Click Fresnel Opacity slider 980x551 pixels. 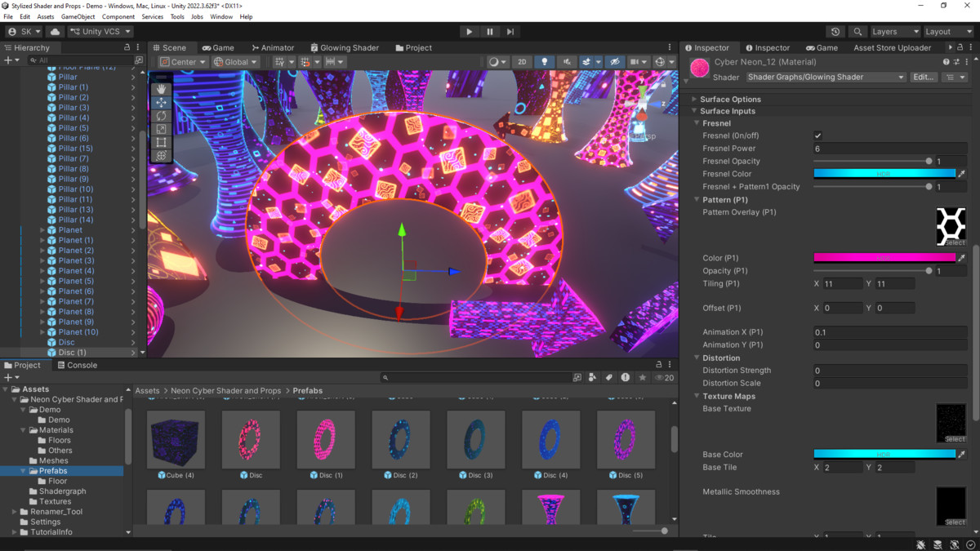point(871,162)
